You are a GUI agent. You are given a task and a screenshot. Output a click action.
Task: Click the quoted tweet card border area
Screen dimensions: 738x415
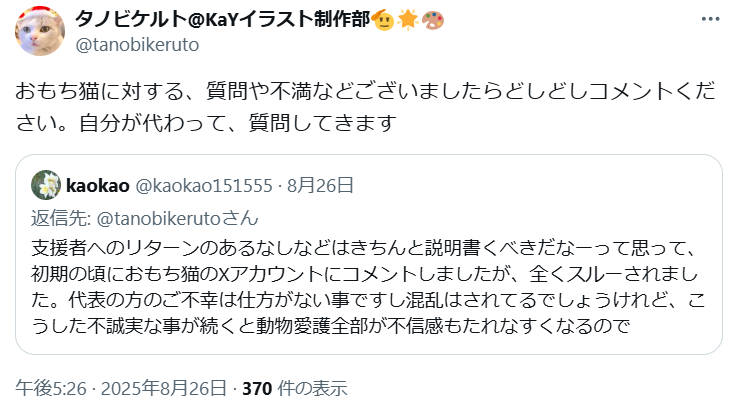coord(369,255)
